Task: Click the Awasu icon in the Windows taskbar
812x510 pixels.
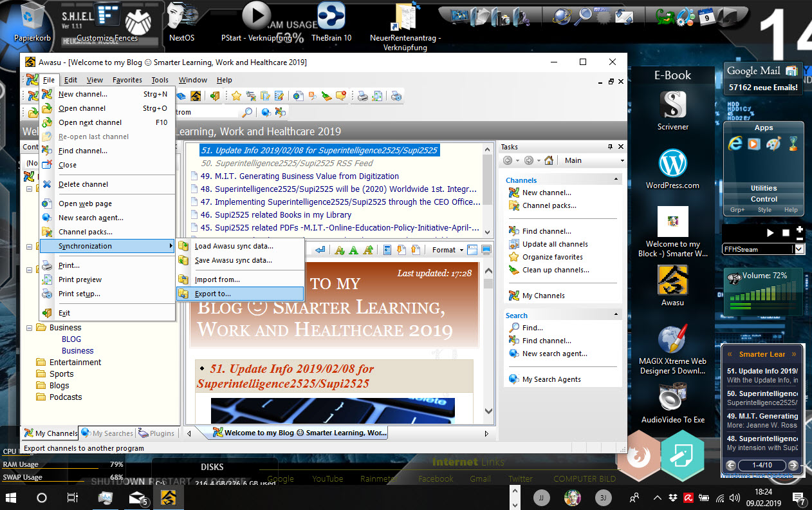Action: pyautogui.click(x=169, y=497)
